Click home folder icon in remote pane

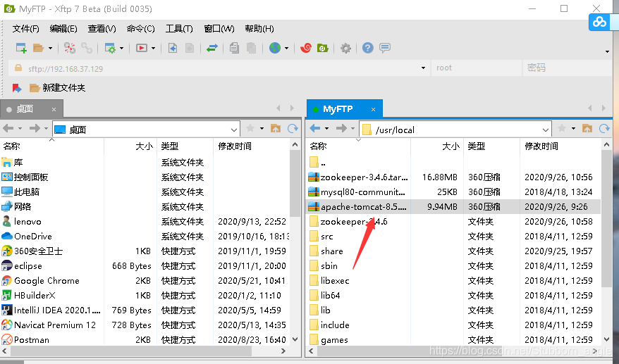point(587,129)
